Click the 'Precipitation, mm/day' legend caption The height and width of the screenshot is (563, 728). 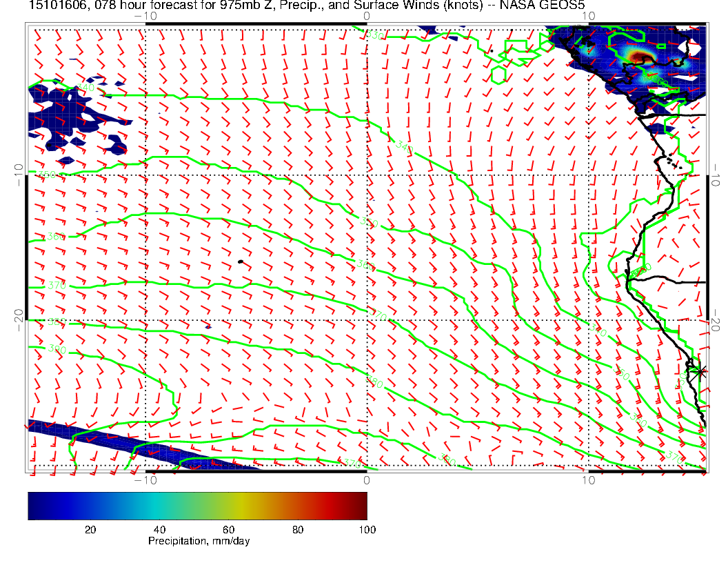(x=199, y=541)
